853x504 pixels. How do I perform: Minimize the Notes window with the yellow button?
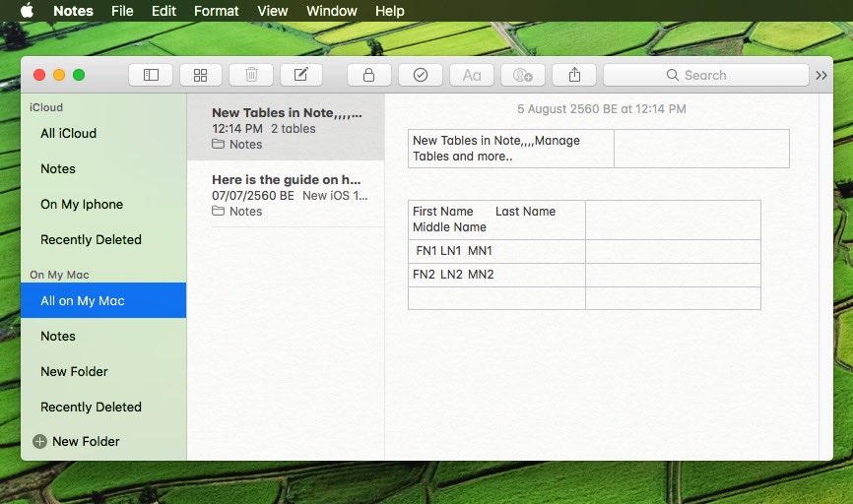click(59, 75)
